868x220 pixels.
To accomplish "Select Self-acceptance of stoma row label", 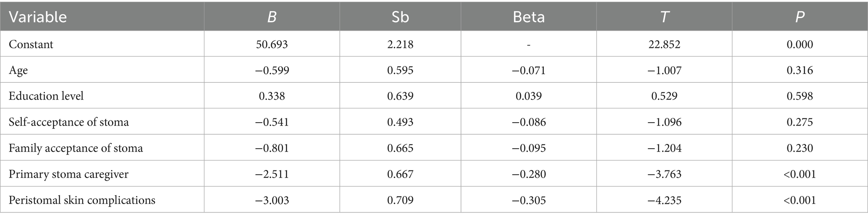I will pyautogui.click(x=69, y=122).
